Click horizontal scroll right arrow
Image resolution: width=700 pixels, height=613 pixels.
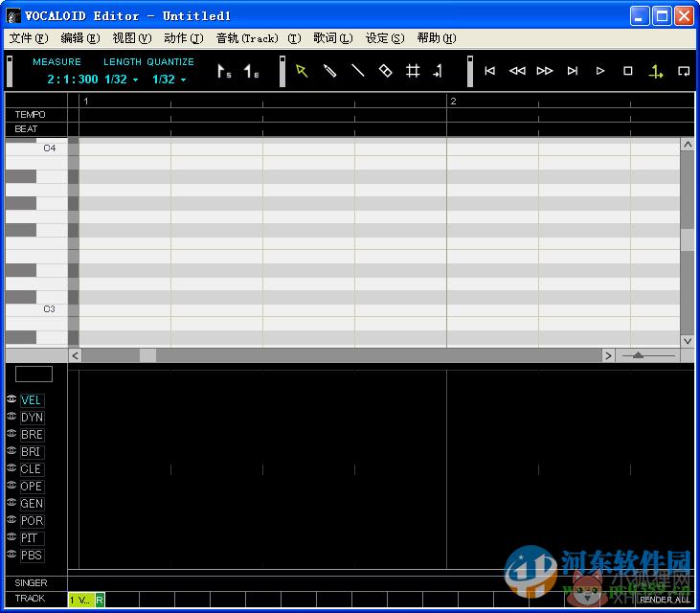coord(608,356)
